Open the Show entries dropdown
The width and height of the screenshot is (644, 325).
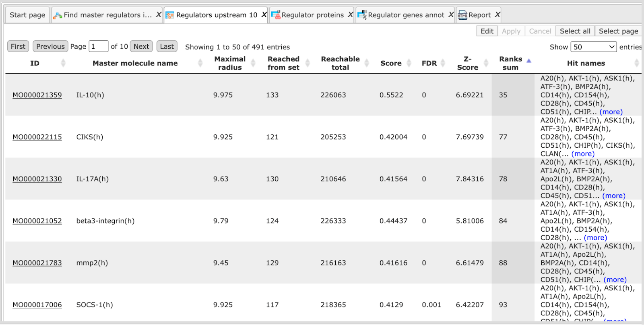point(594,47)
